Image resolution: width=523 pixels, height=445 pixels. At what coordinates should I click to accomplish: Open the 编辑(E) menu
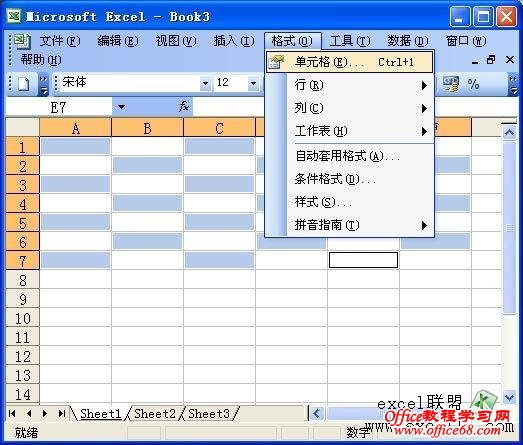click(x=118, y=41)
